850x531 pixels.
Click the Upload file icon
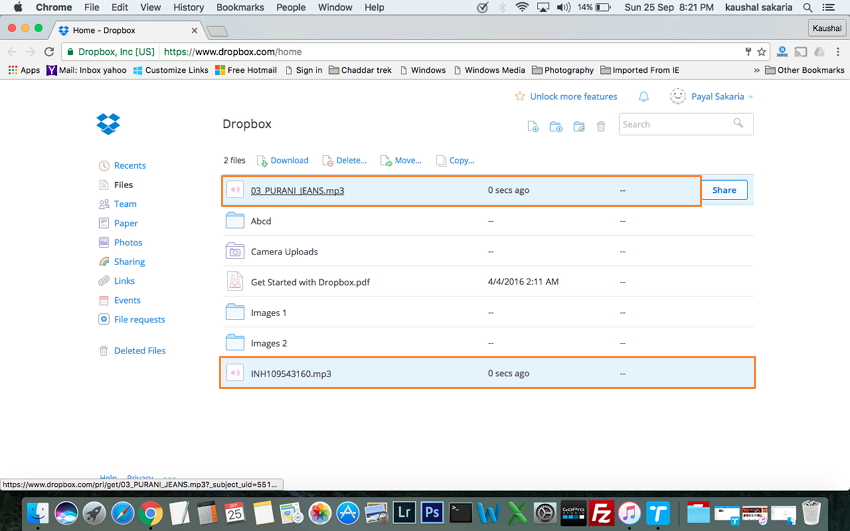click(x=533, y=126)
